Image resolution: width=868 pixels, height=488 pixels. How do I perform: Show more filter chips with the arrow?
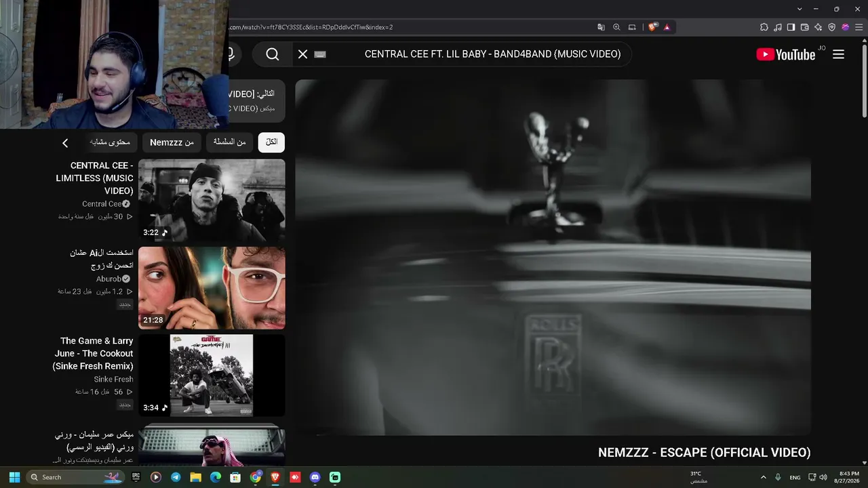[x=65, y=143]
